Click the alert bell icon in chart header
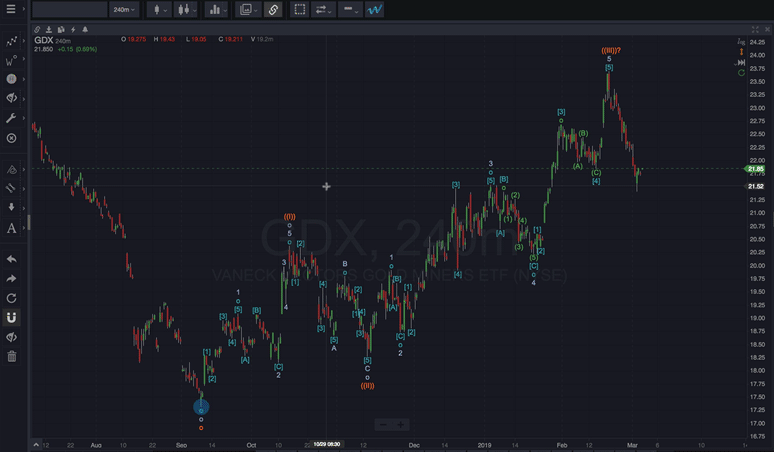Image resolution: width=774 pixels, height=452 pixels. [x=85, y=30]
